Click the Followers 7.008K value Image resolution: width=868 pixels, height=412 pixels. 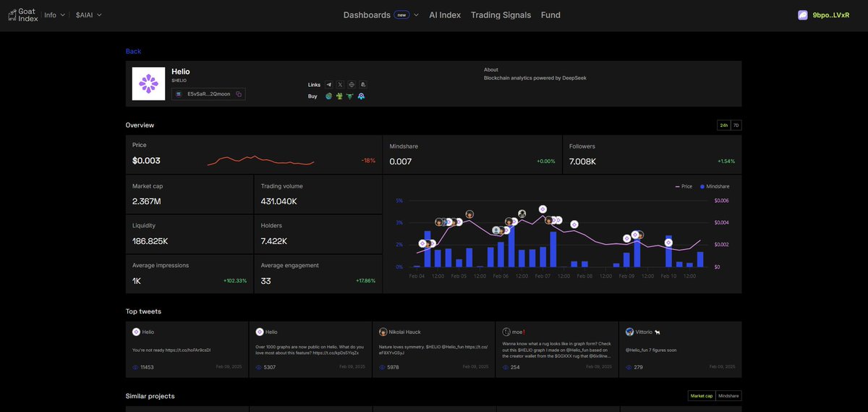tap(583, 161)
